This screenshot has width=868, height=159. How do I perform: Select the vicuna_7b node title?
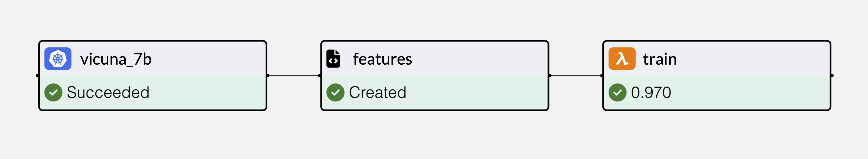tap(116, 59)
